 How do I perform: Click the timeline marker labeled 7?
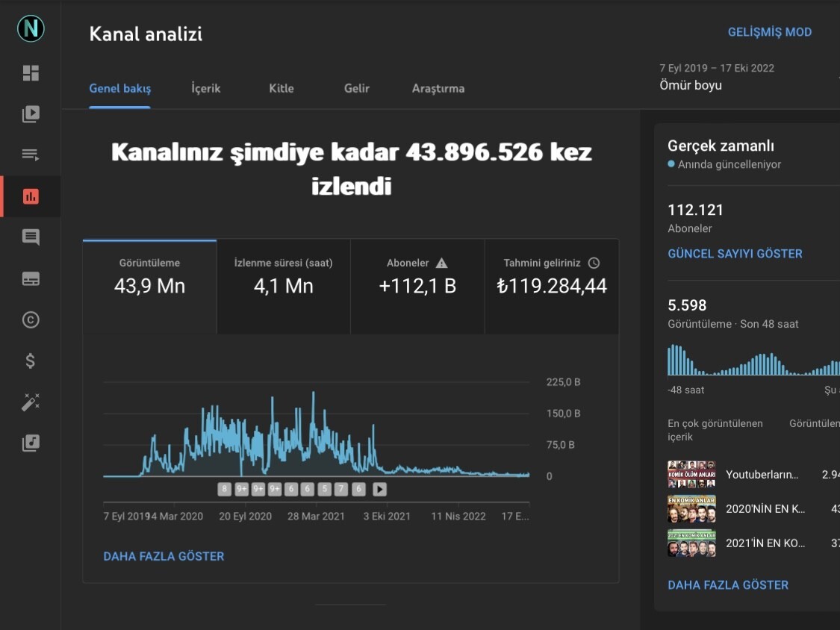tap(340, 489)
